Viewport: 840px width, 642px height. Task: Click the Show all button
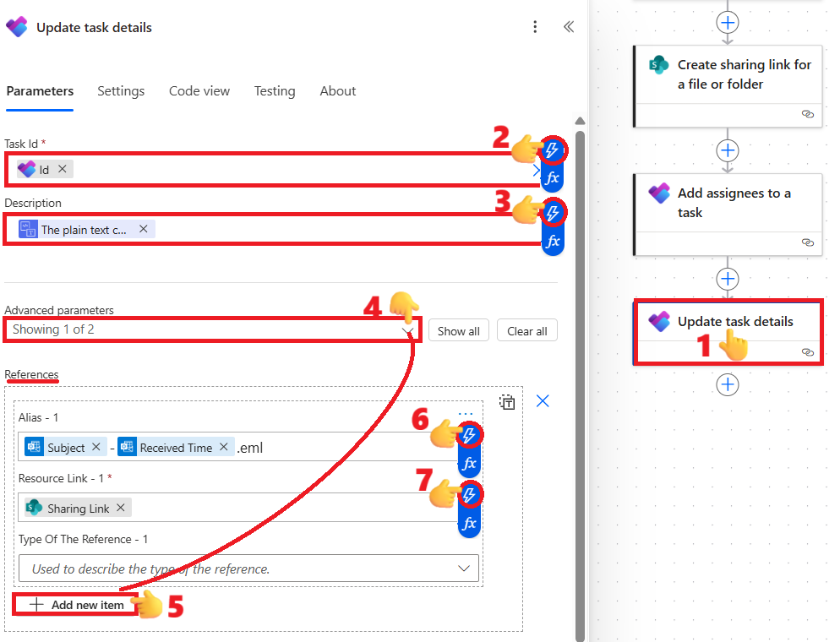(458, 331)
